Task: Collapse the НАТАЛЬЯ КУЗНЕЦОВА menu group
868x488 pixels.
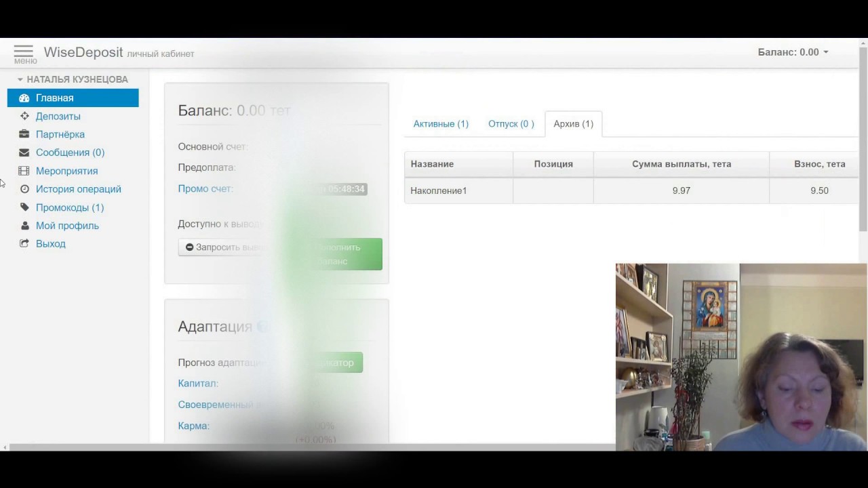Action: (73, 79)
